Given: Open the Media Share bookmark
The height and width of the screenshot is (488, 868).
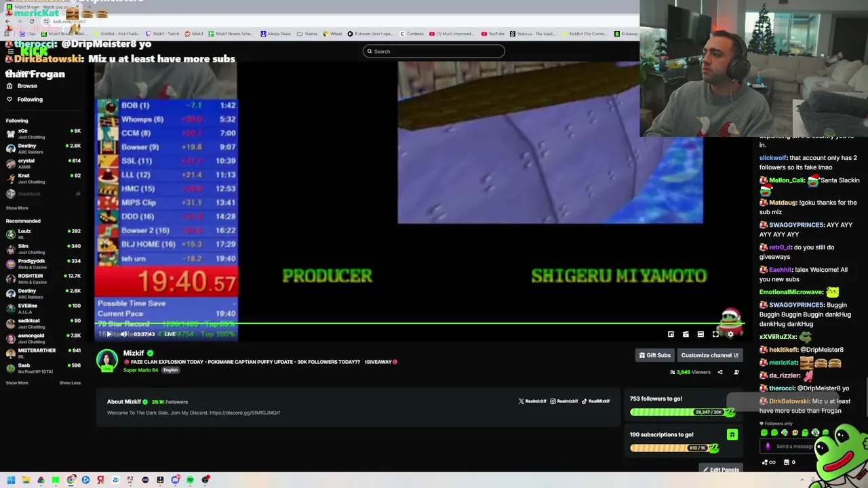Looking at the screenshot, I should pyautogui.click(x=275, y=34).
